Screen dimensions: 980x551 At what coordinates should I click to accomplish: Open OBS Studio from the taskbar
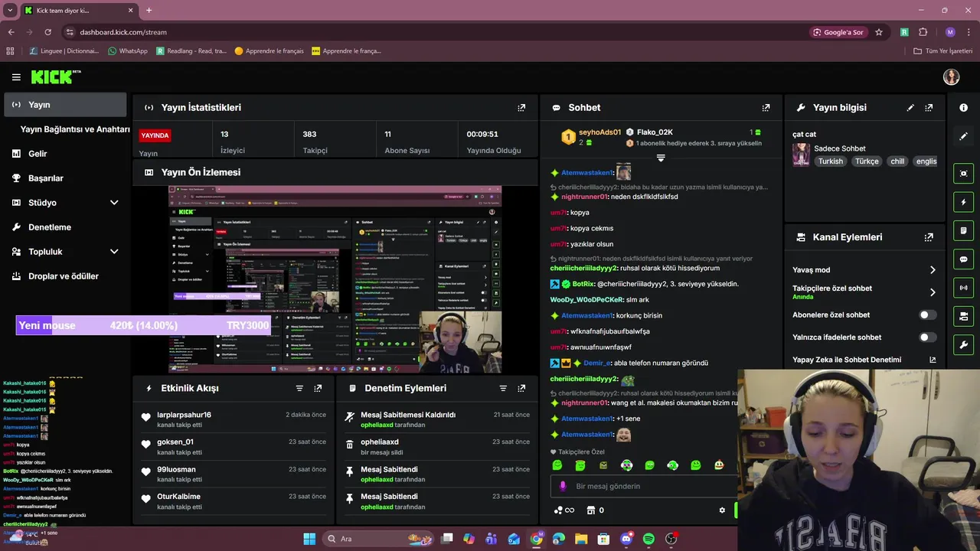(x=671, y=539)
